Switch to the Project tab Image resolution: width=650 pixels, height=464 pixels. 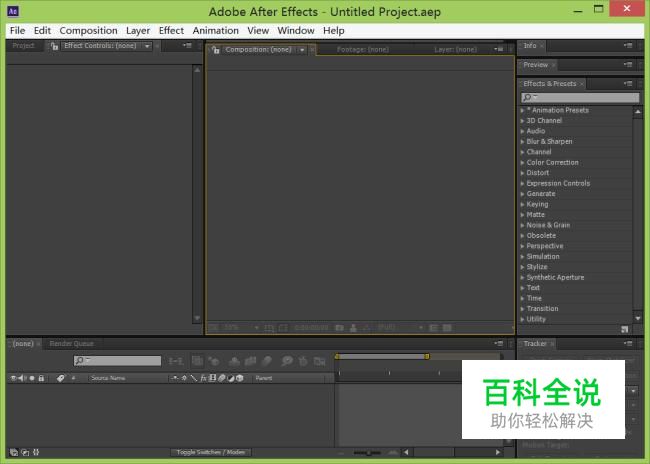(x=23, y=46)
